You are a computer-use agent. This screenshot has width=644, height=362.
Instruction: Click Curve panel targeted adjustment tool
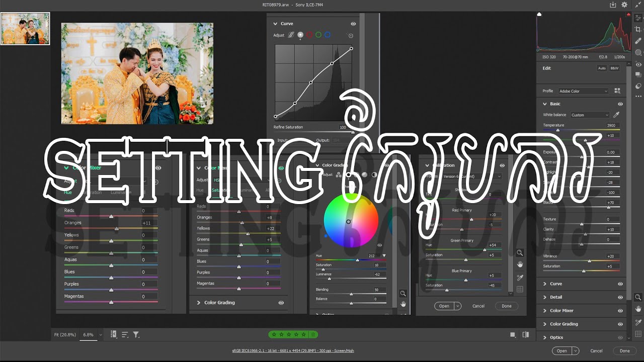pos(351,36)
